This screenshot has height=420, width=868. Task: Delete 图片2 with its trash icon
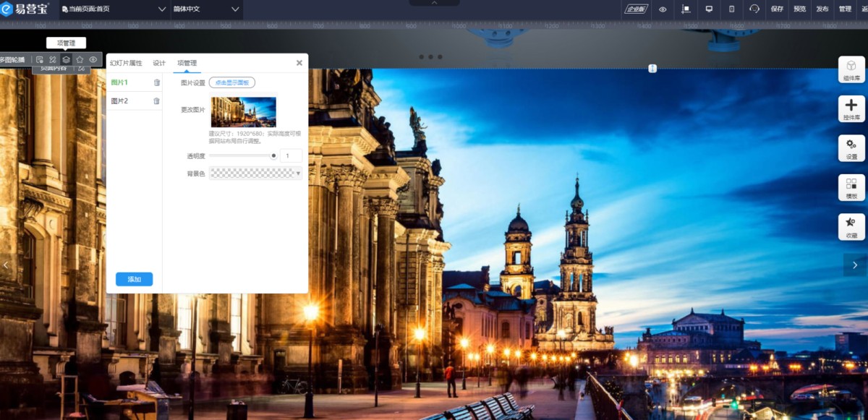157,101
